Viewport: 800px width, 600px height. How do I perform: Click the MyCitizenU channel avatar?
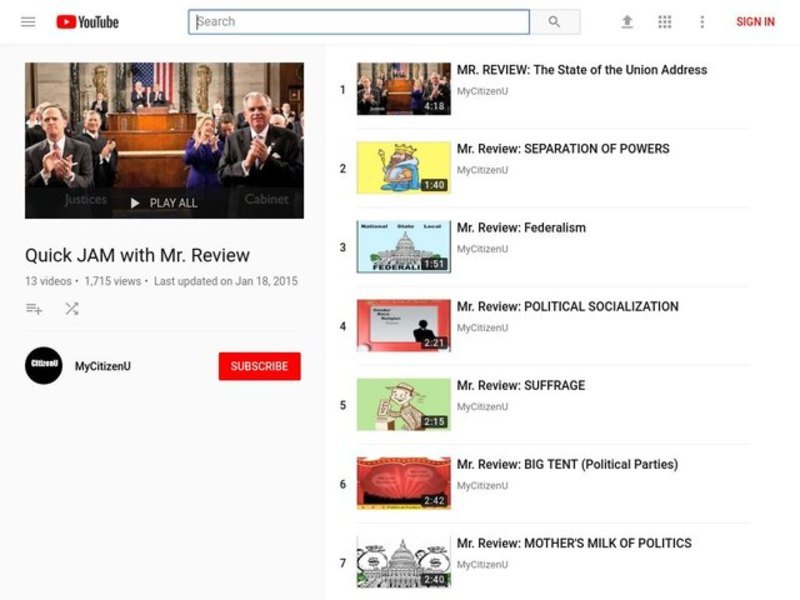pyautogui.click(x=43, y=366)
